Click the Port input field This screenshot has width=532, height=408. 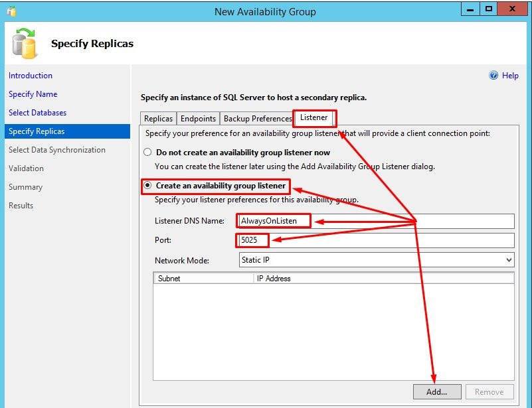point(376,239)
